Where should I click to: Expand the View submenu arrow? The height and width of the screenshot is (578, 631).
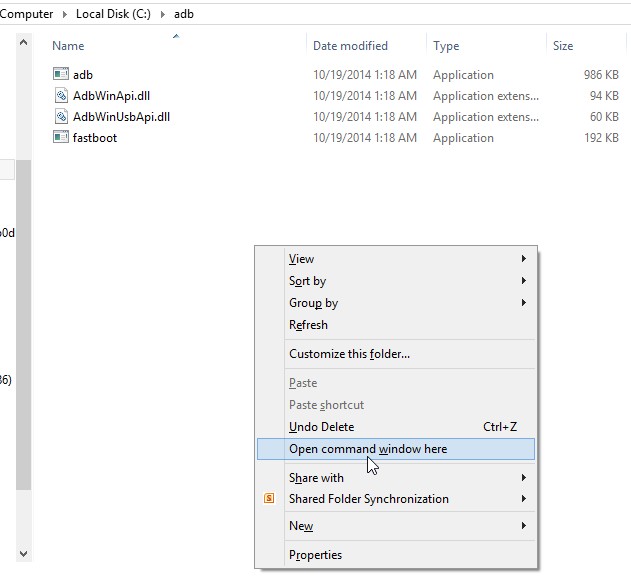point(523,259)
